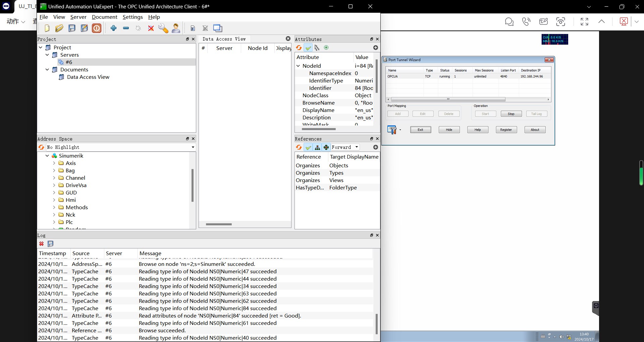Open the File menu

(44, 17)
